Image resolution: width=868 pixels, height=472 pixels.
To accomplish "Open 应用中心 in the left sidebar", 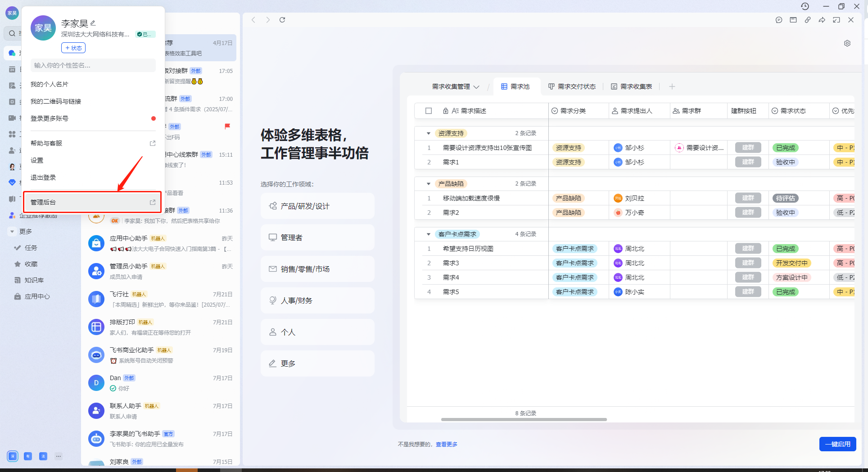I will (37, 296).
